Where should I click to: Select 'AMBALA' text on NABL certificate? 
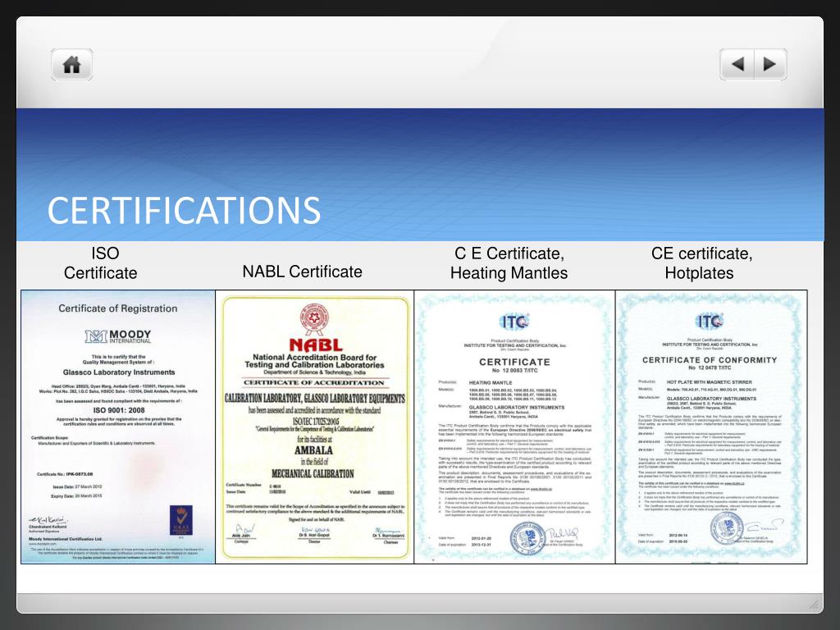[x=313, y=450]
